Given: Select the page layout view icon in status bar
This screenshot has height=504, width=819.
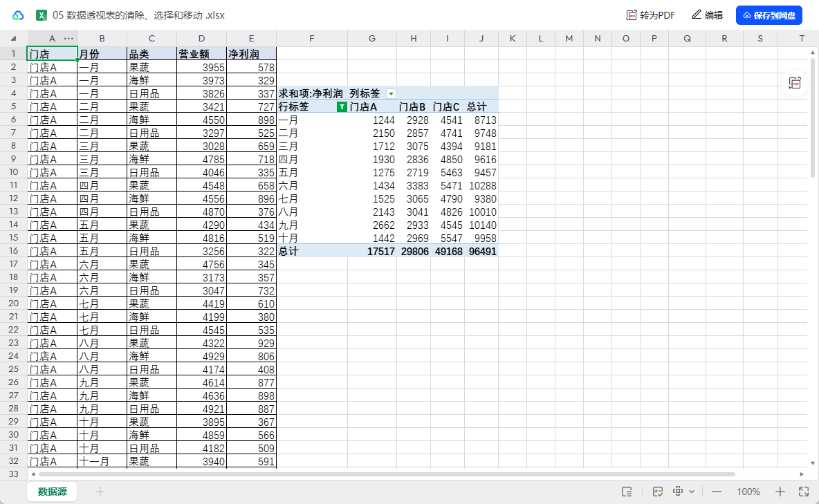Looking at the screenshot, I should [x=679, y=491].
